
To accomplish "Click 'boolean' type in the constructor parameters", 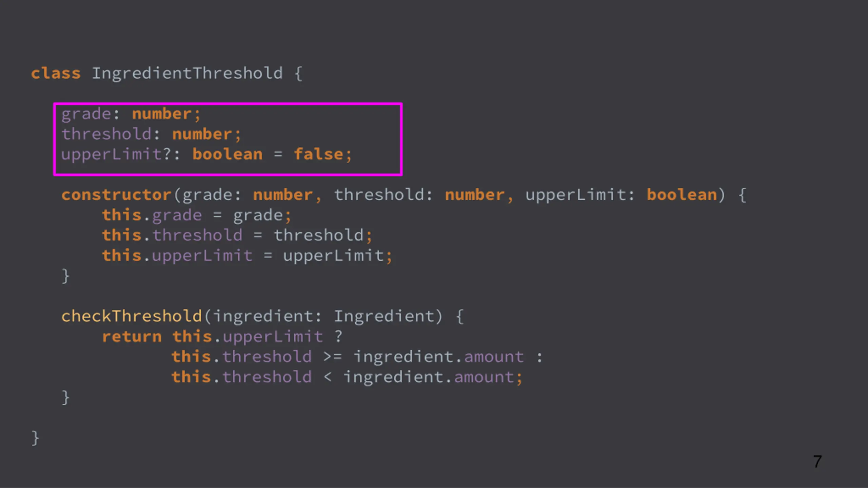I will click(x=682, y=195).
